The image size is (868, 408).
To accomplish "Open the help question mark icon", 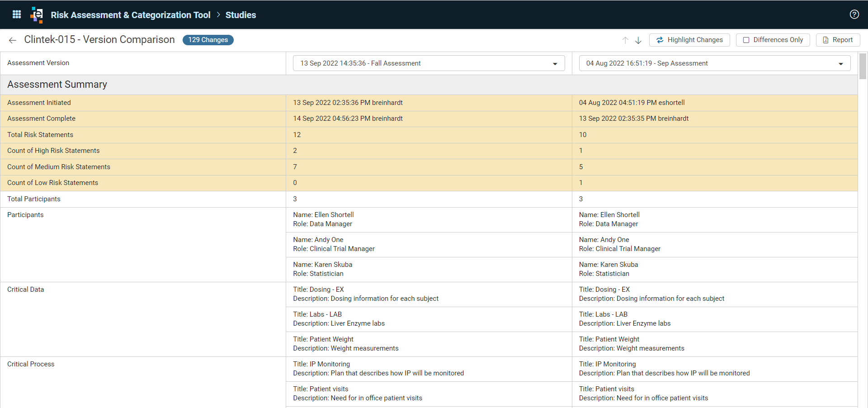I will pos(854,14).
